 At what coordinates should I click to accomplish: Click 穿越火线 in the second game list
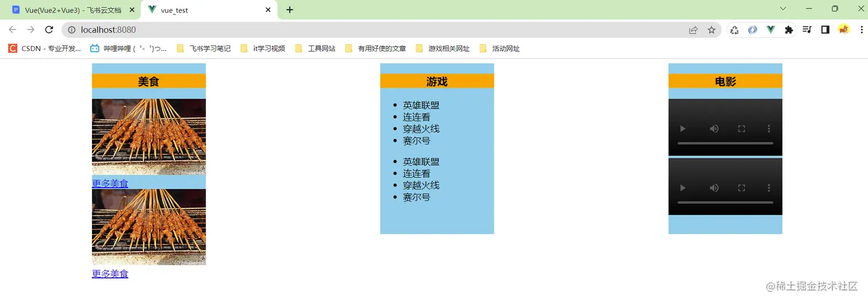421,185
